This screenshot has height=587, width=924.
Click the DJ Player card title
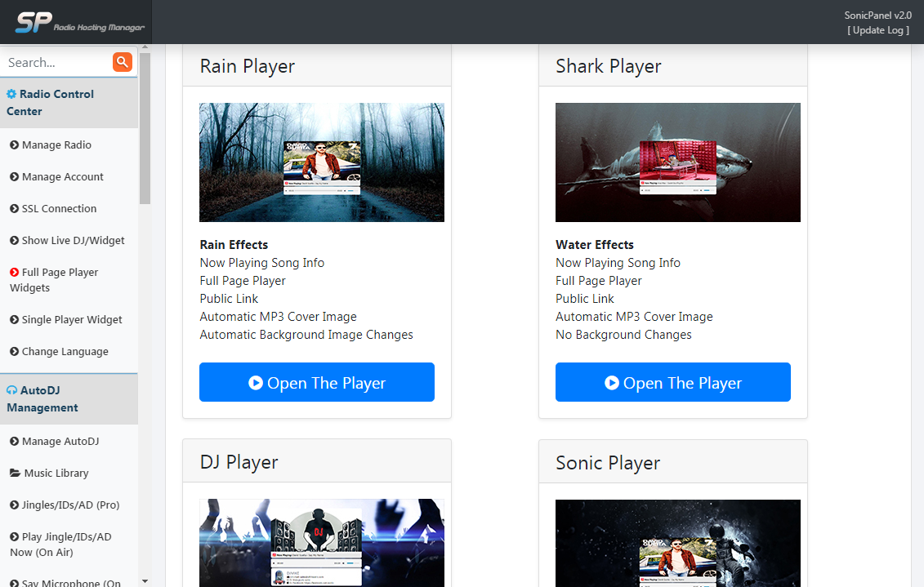point(239,463)
